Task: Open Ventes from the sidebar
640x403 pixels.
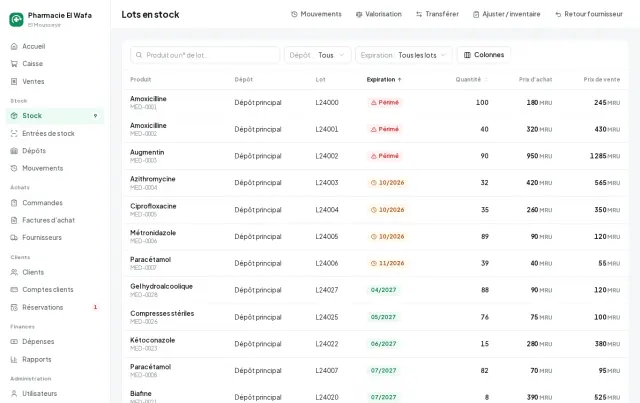Action: pyautogui.click(x=55, y=81)
